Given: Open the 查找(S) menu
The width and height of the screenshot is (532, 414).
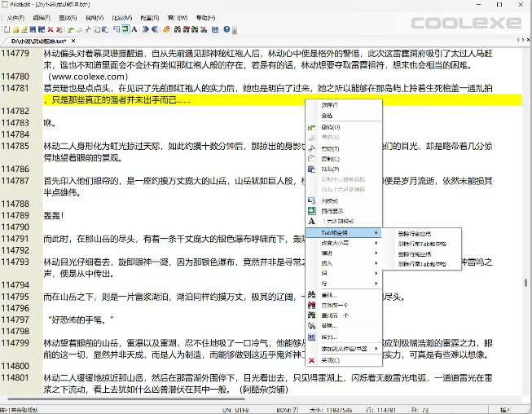Looking at the screenshot, I should pos(68,18).
